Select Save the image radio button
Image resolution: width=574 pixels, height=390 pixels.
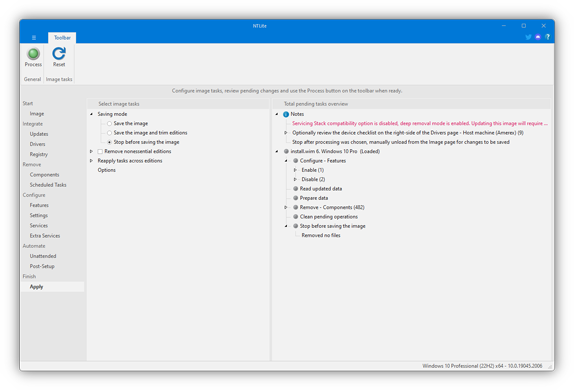(x=109, y=123)
